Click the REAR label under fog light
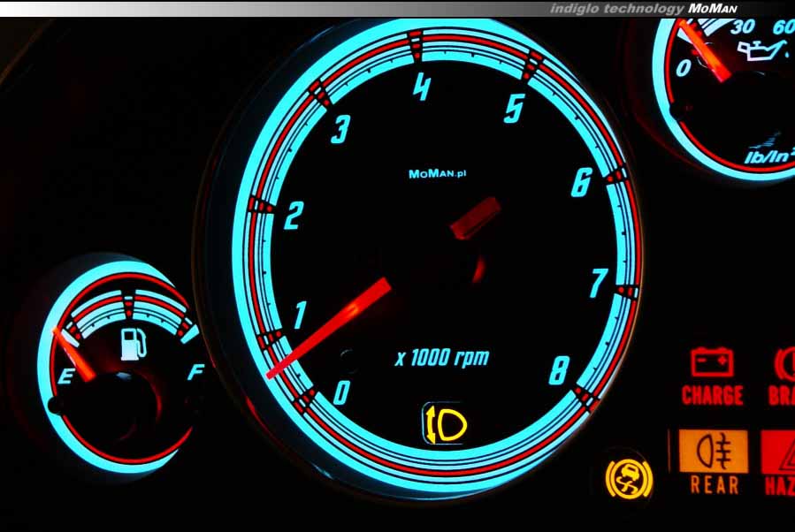This screenshot has height=532, width=795. pos(714,484)
